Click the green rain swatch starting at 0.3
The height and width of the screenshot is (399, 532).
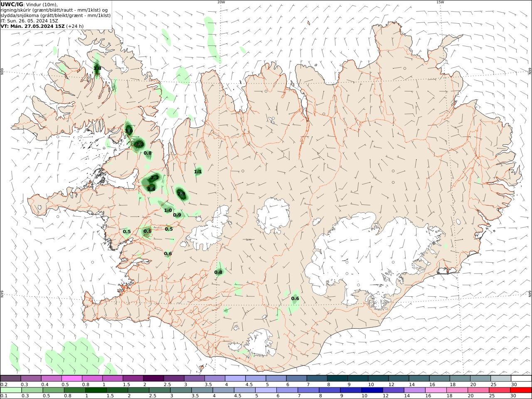(x=32, y=390)
